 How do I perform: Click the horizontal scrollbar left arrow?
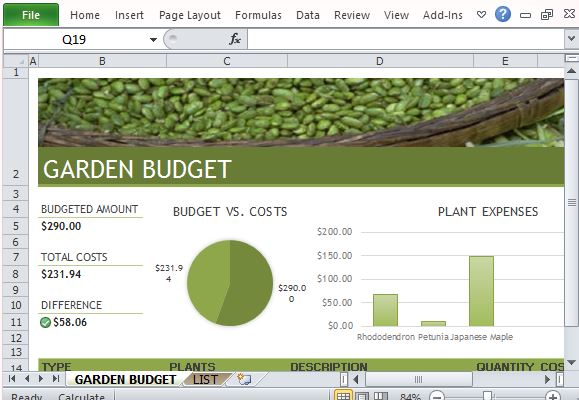point(356,379)
